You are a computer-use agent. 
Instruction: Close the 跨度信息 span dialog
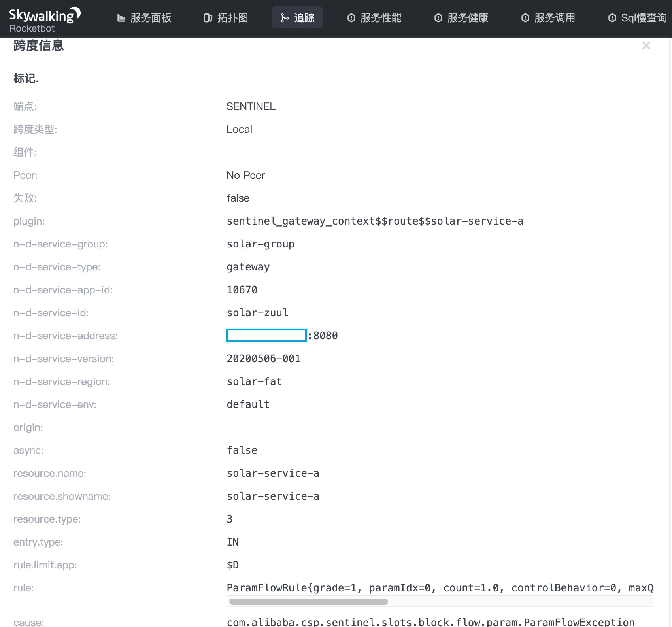pyautogui.click(x=646, y=45)
